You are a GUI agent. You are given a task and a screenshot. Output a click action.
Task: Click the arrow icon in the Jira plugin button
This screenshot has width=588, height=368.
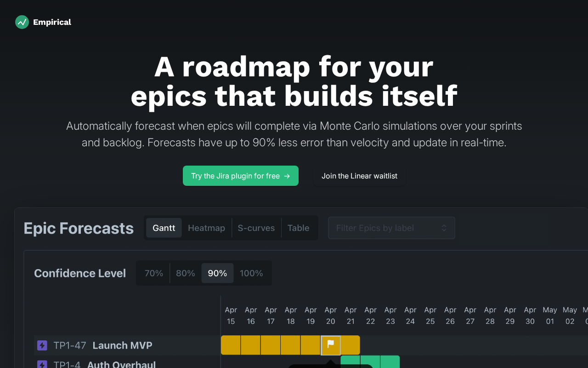coord(287,176)
